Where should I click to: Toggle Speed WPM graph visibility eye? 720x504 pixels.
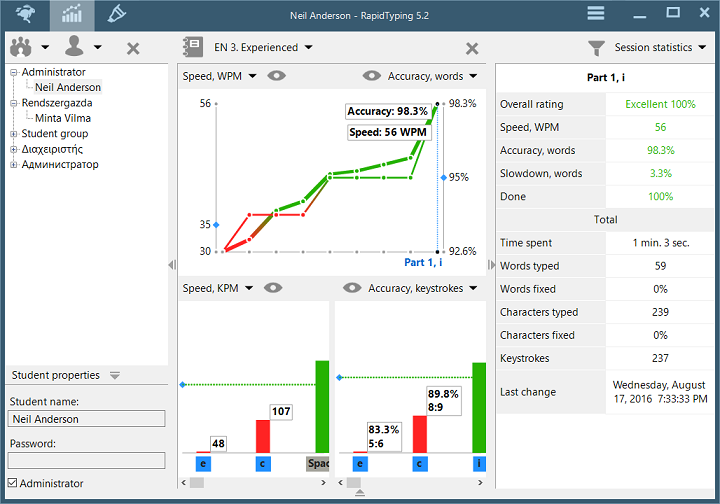pos(277,76)
